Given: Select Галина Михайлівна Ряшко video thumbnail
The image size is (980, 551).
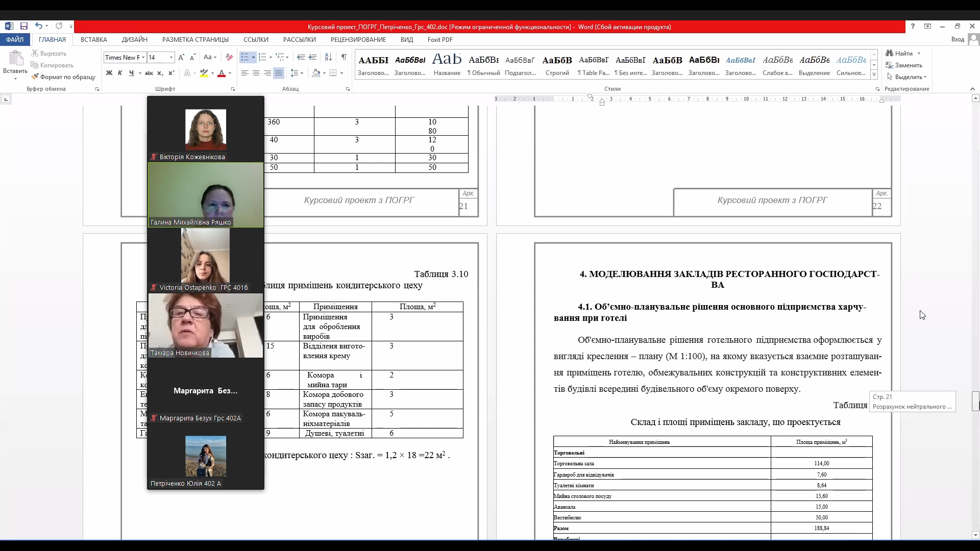Looking at the screenshot, I should coord(206,195).
